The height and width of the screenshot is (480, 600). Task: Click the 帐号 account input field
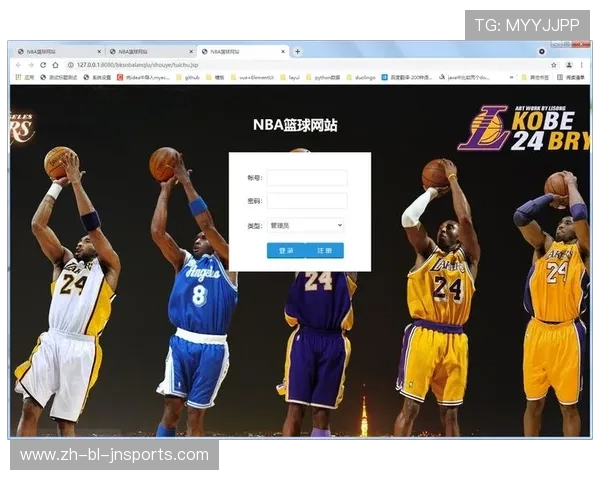click(307, 178)
